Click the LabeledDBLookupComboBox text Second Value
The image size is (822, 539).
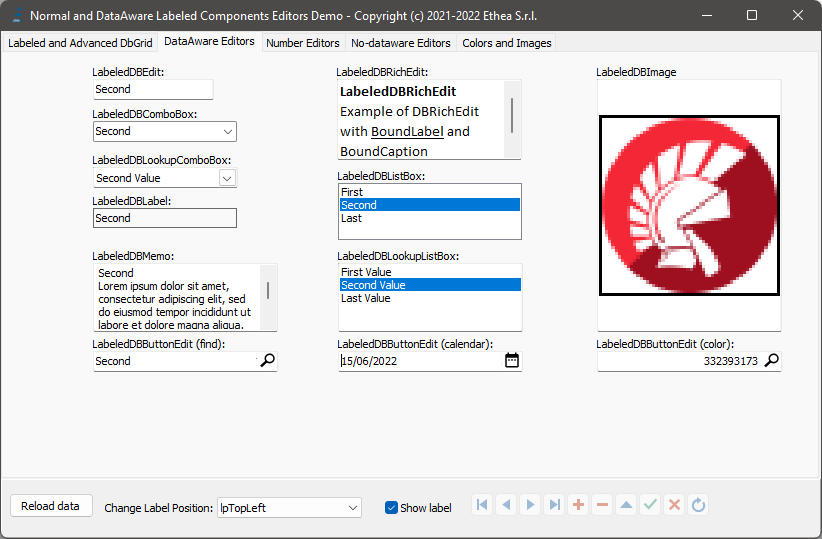coord(128,178)
